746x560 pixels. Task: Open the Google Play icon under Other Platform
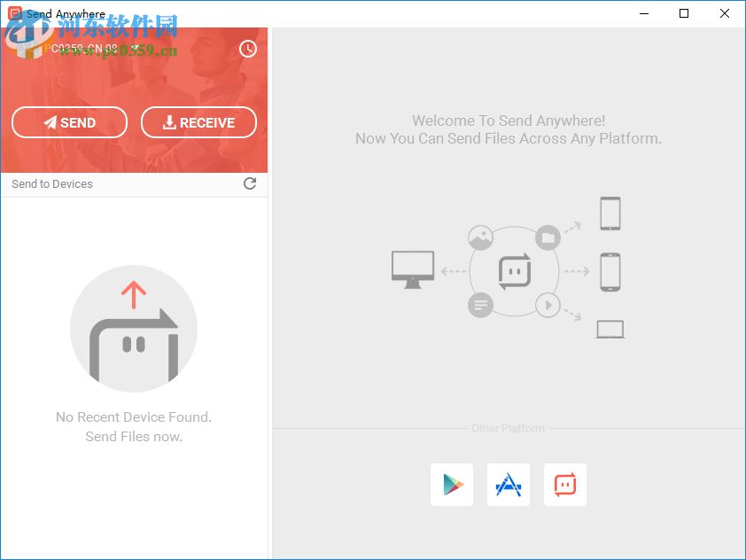(451, 485)
